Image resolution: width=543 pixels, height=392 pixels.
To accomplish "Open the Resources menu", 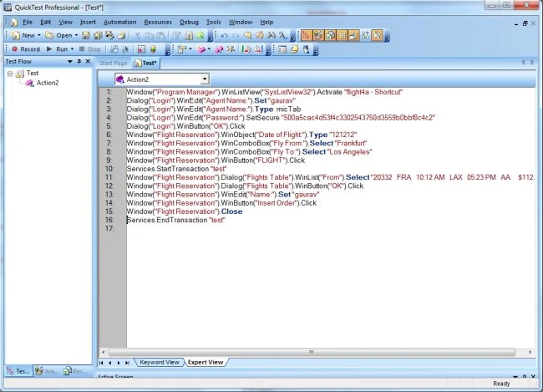I will [158, 23].
